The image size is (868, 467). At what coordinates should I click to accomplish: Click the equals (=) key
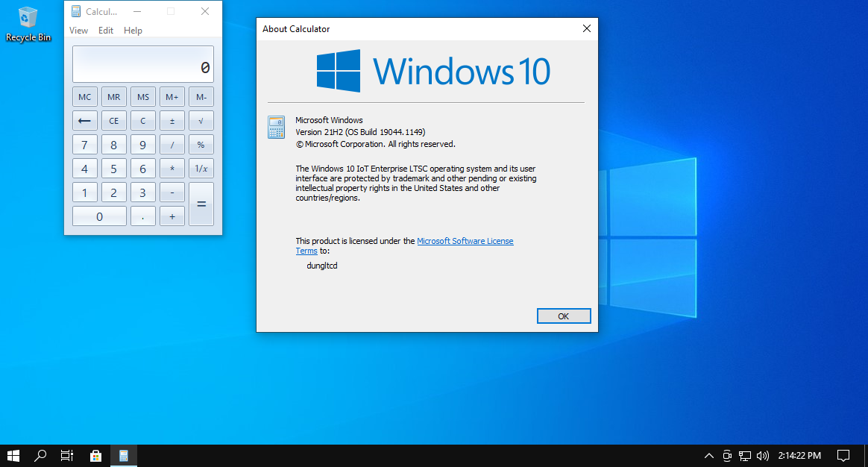201,204
